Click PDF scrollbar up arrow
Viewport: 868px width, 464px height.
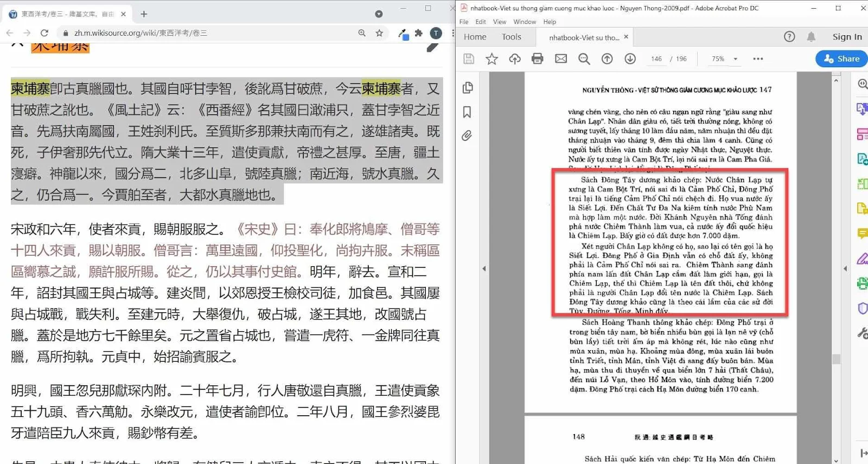(836, 80)
